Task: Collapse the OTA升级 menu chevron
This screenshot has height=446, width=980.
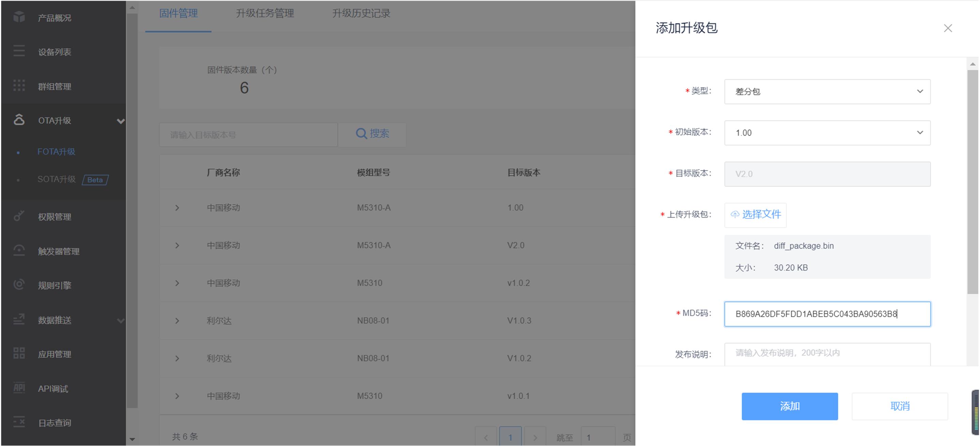Action: point(120,121)
